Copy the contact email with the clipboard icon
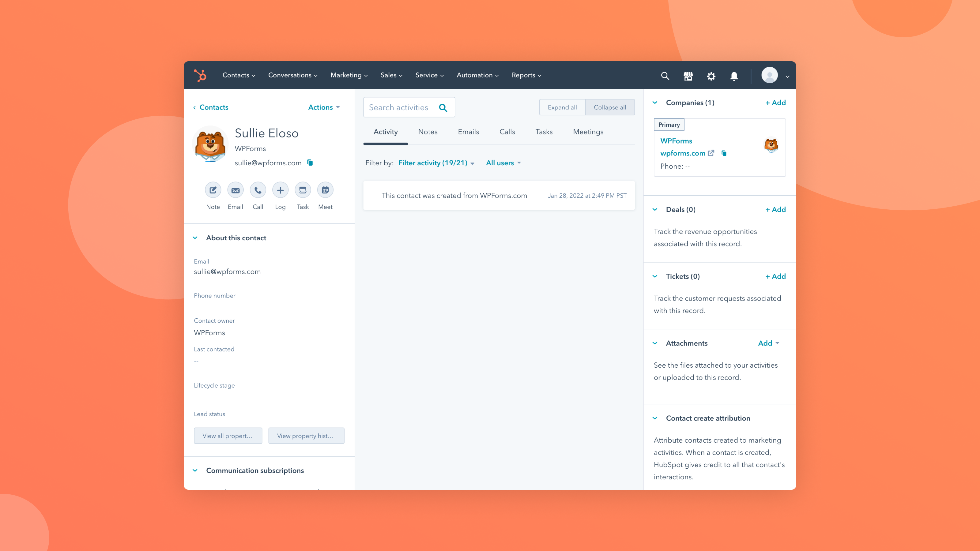980x551 pixels. point(310,163)
